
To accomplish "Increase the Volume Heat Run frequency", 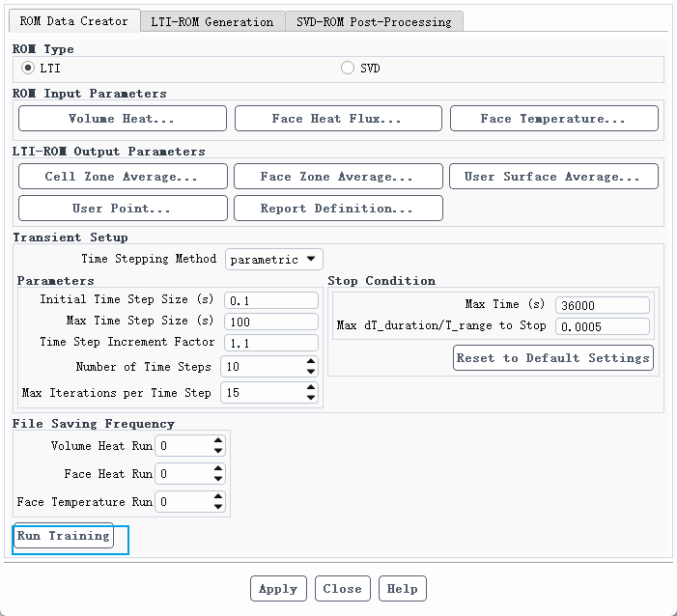I will (218, 441).
